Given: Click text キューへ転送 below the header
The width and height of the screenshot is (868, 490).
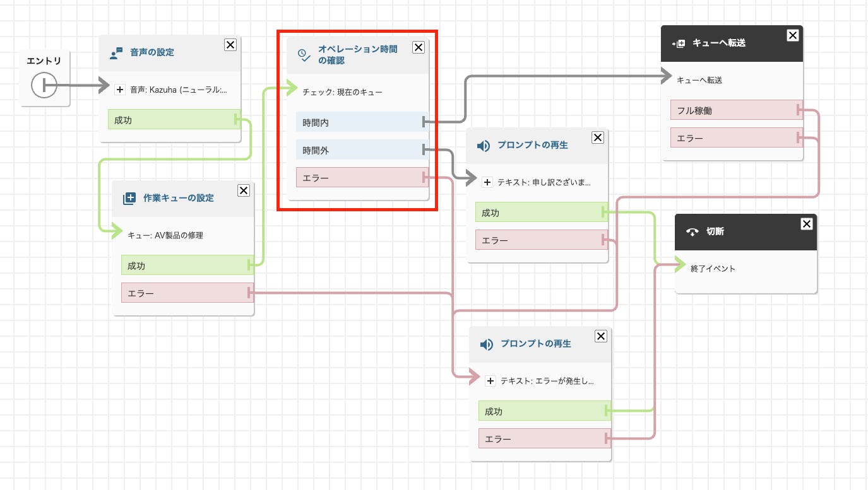Looking at the screenshot, I should [x=699, y=80].
